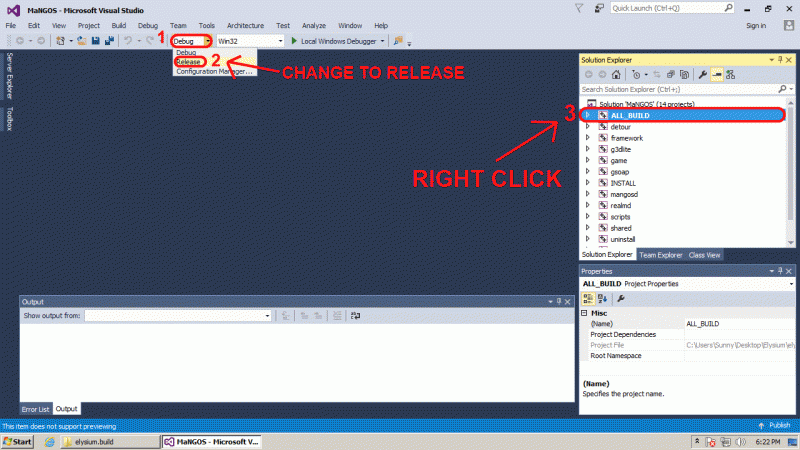
Task: Open the Toolbox side tab
Action: click(9, 118)
